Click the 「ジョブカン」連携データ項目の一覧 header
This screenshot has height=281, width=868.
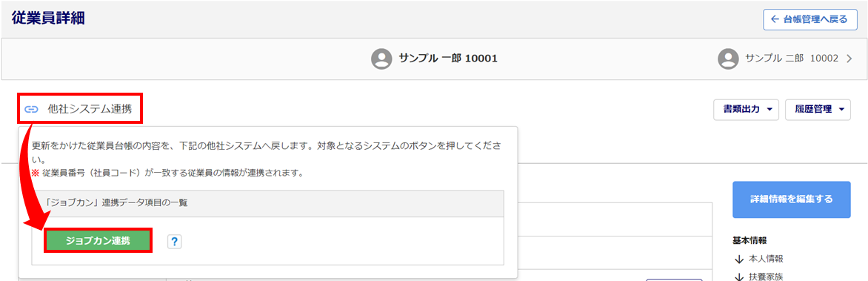(x=267, y=203)
